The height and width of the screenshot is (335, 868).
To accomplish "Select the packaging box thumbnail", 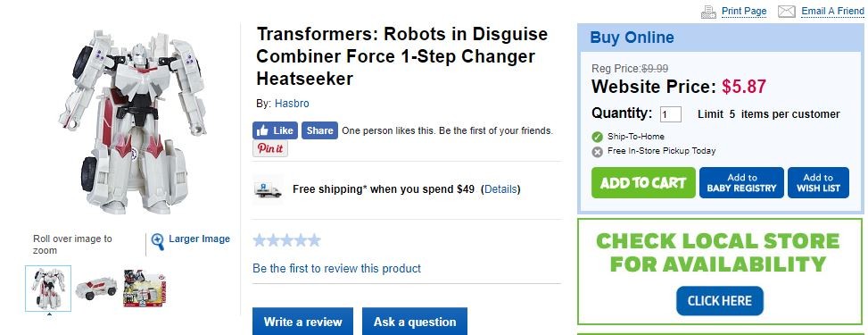I will click(144, 289).
